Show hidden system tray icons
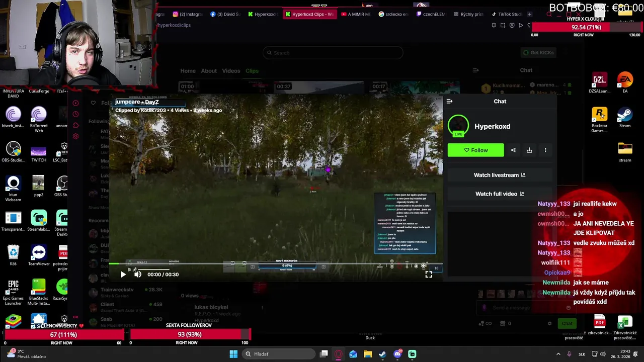The image size is (644, 362). click(558, 354)
